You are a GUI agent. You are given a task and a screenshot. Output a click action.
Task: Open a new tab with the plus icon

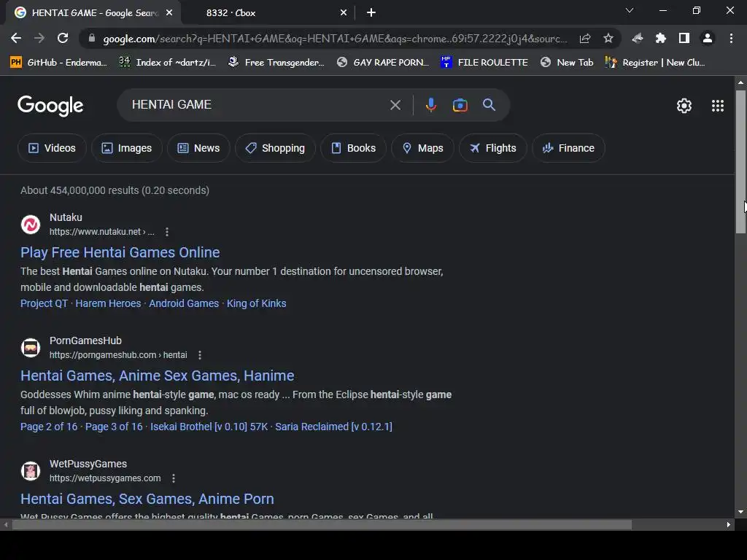click(x=371, y=13)
